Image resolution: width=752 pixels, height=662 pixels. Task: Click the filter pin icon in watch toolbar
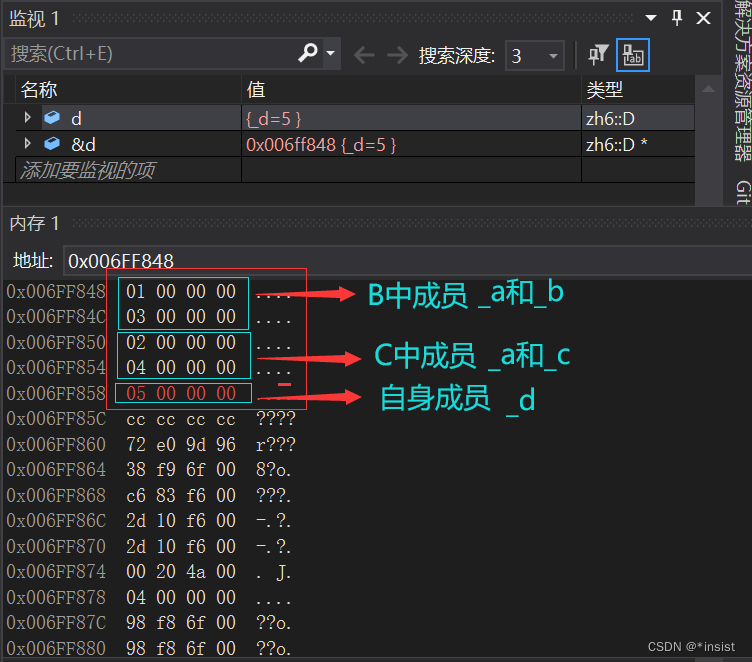[x=598, y=55]
